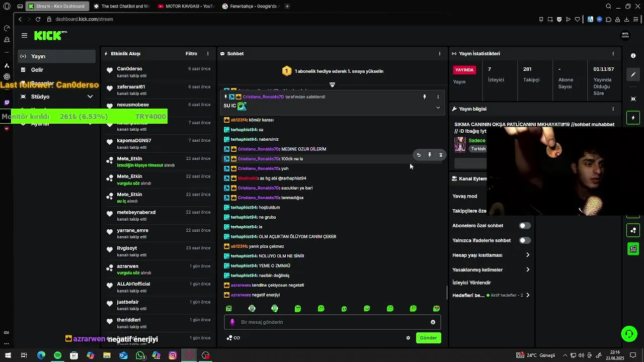Image resolution: width=644 pixels, height=362 pixels.
Task: Pin the 100dk ne la message
Action: 430,155
